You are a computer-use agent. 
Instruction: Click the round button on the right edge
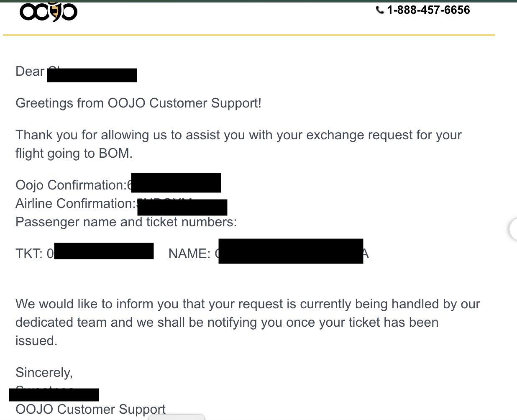(514, 229)
